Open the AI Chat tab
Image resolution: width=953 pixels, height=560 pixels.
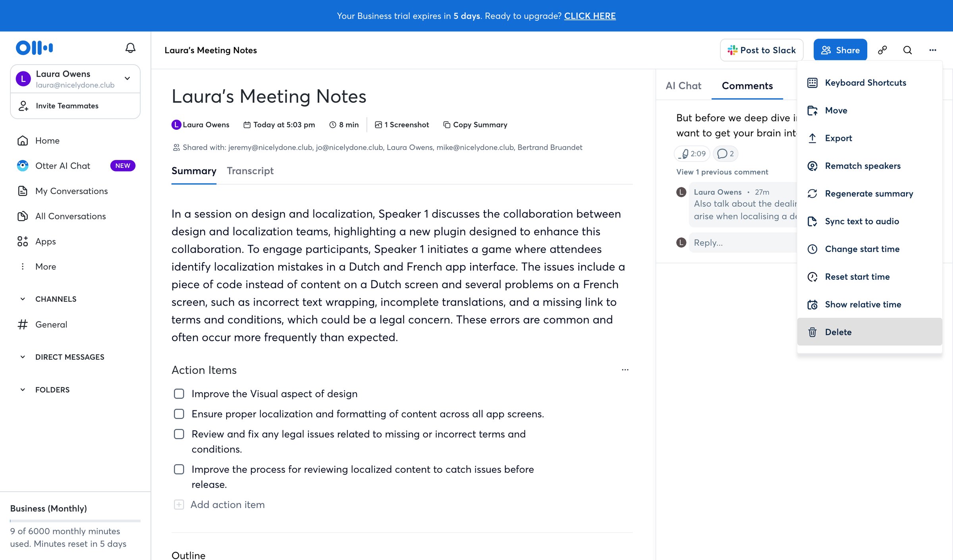pos(683,86)
